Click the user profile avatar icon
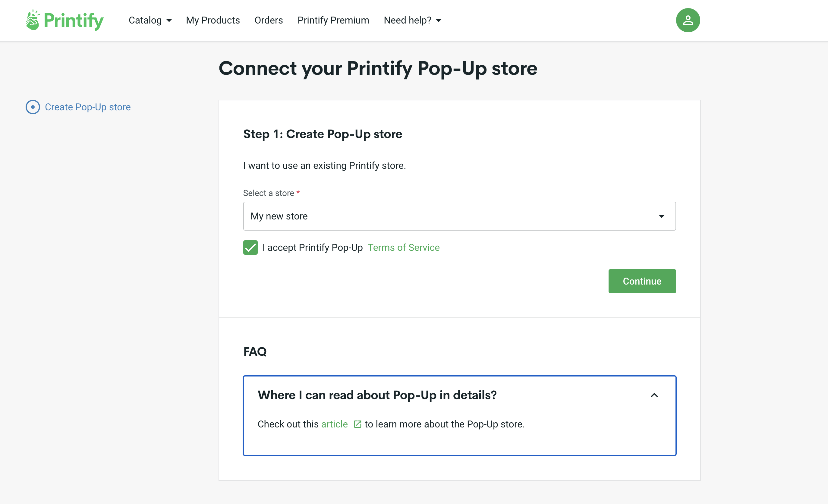Viewport: 828px width, 504px height. (x=688, y=20)
